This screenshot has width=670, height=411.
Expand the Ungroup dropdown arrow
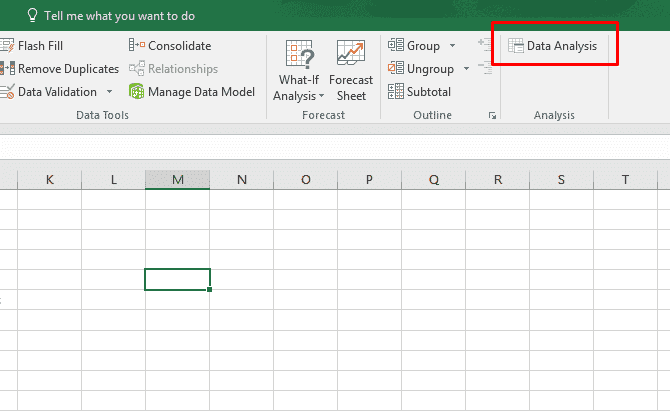(466, 68)
